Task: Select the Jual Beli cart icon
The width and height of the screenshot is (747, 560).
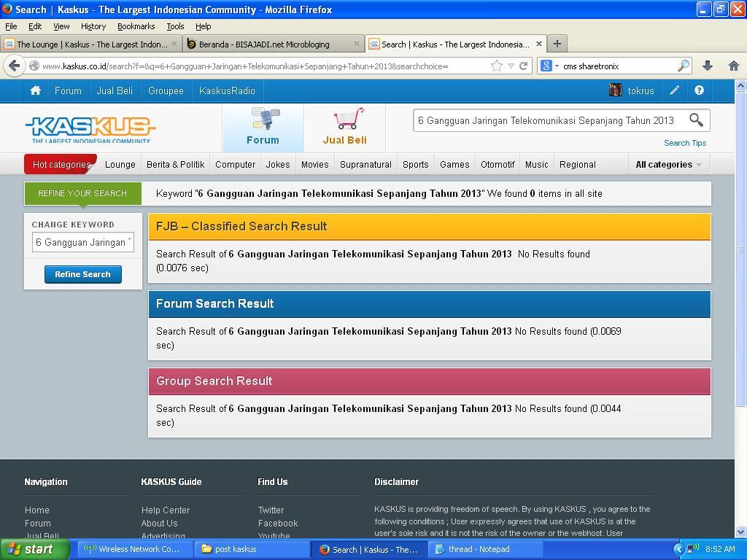Action: pos(345,127)
